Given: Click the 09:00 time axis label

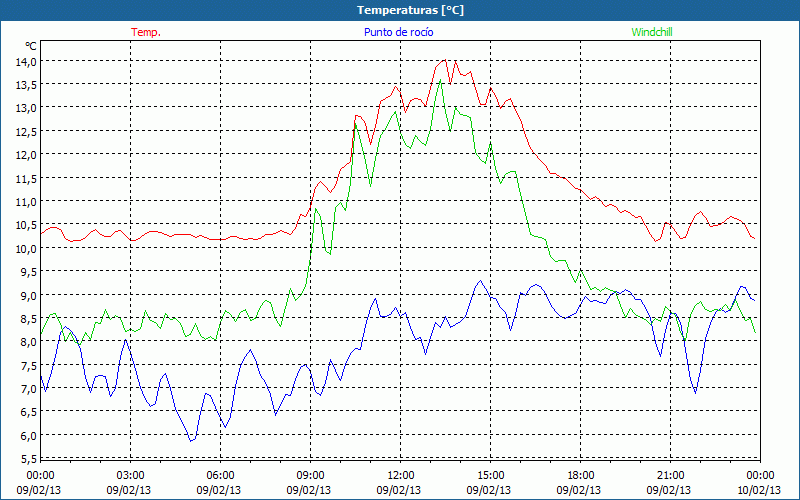Looking at the screenshot, I should coord(311,476).
